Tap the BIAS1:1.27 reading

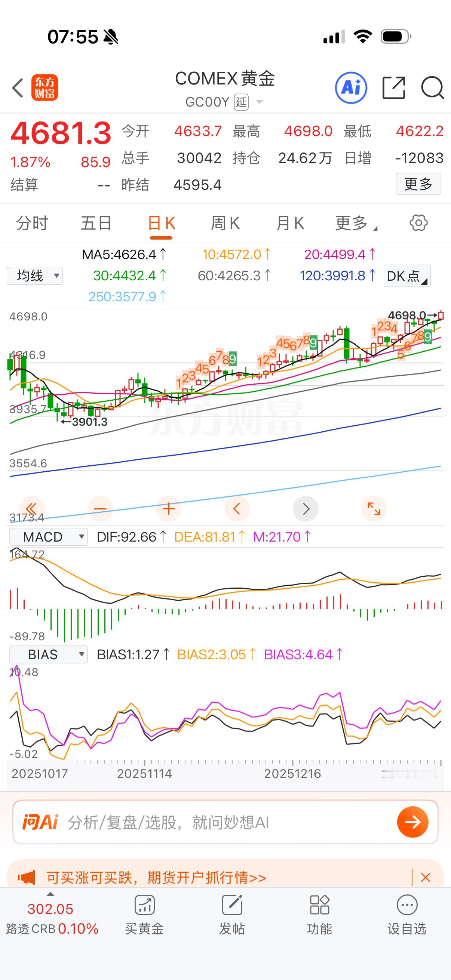[133, 654]
